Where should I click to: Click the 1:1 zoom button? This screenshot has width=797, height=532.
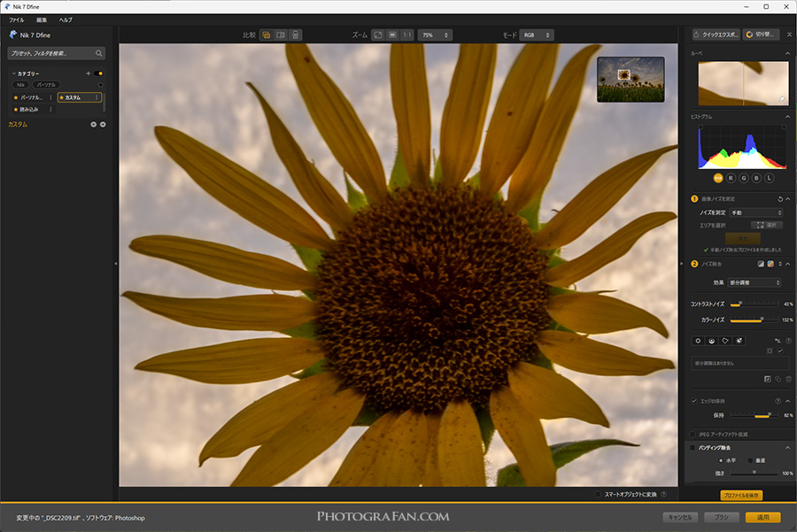tap(407, 35)
